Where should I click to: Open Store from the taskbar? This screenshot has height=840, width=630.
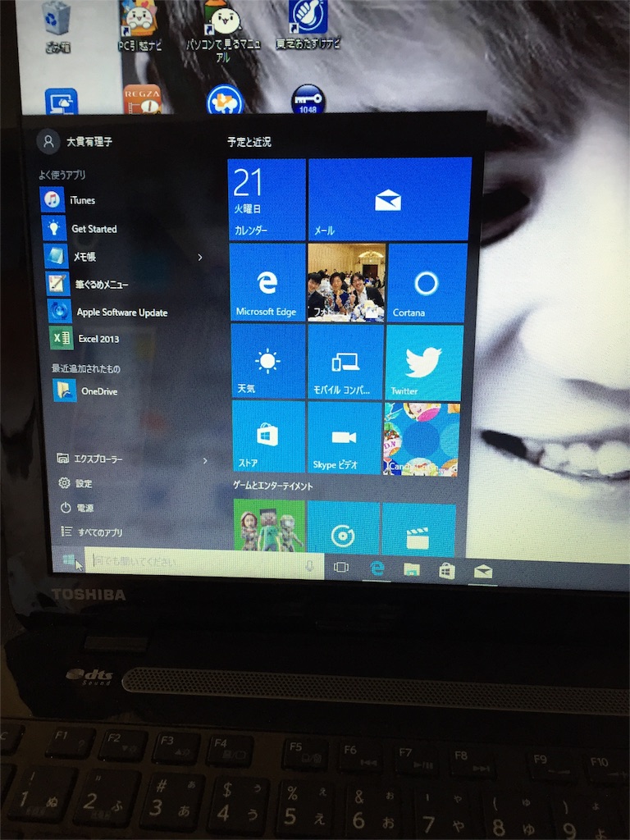(x=447, y=571)
